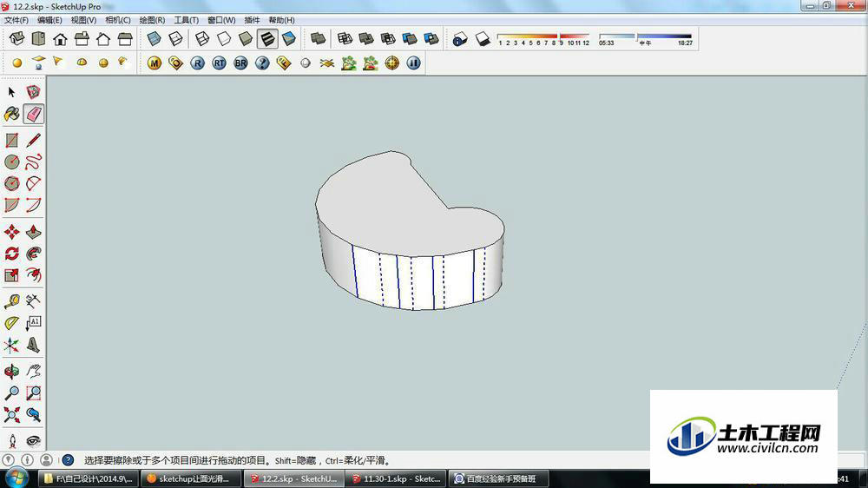868x488 pixels.
Task: Select the Look Around eye tool
Action: [x=33, y=441]
